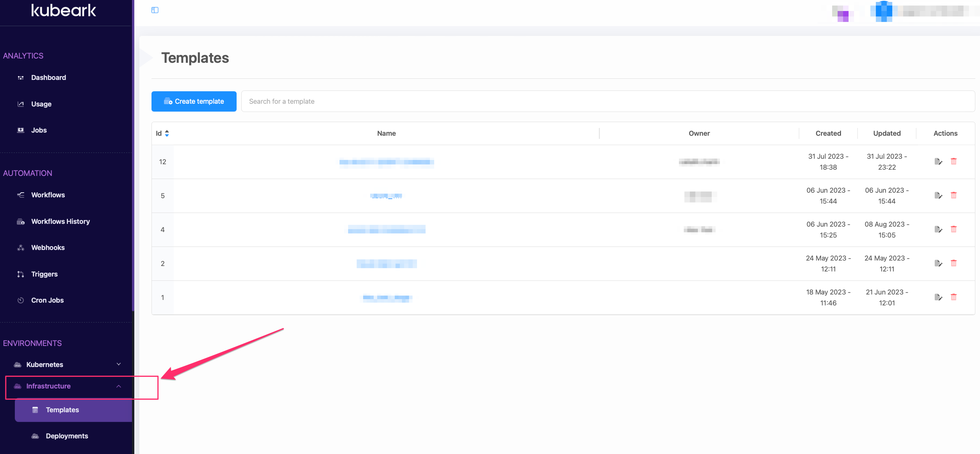Open the name link of template 12
The width and height of the screenshot is (980, 454).
pyautogui.click(x=386, y=162)
